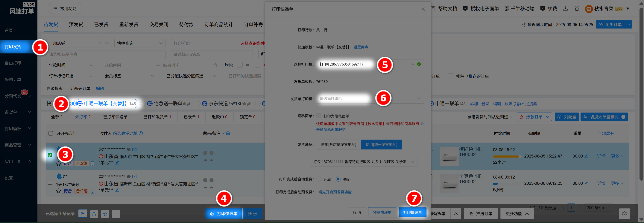This screenshot has height=223, width=644.
Task: Uncheck the selected first order checkbox
Action: click(x=50, y=155)
